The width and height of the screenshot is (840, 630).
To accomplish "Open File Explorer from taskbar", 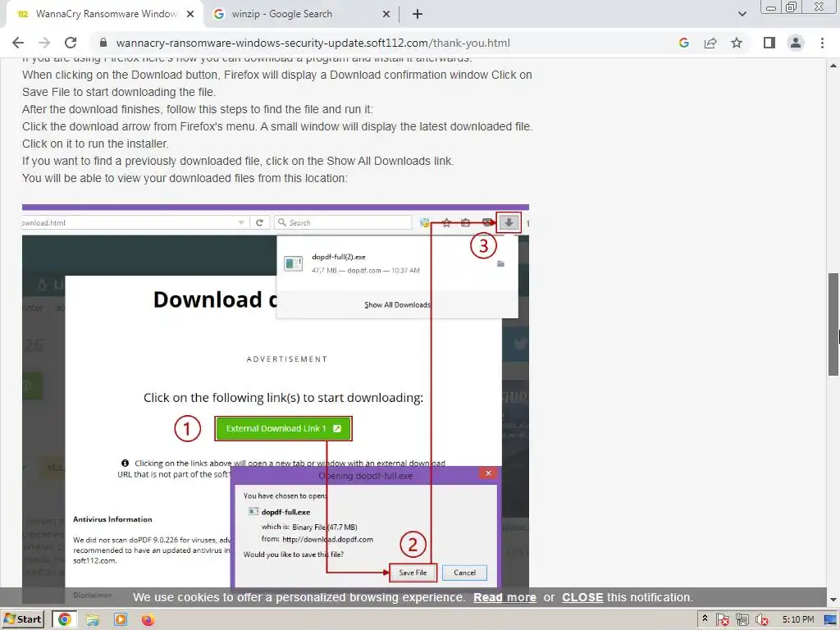I will coord(93,620).
